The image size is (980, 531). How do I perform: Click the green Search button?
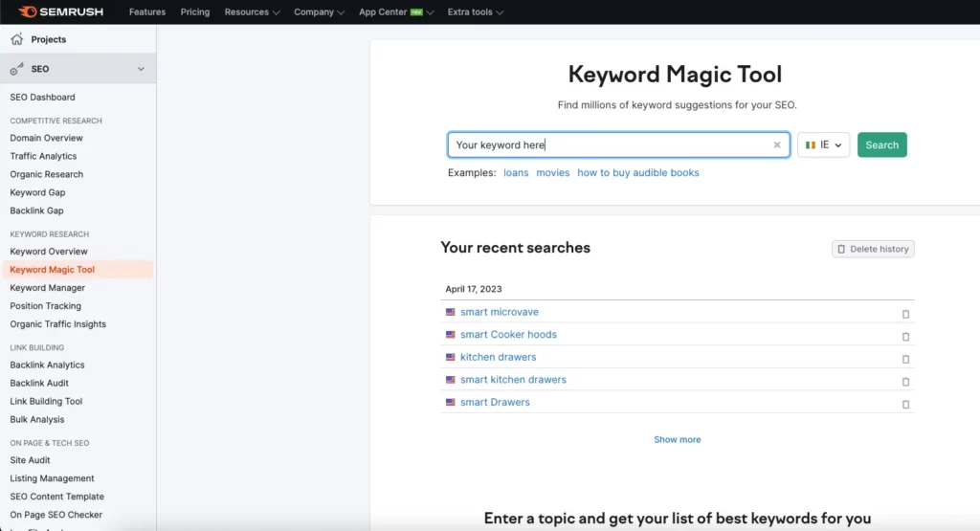click(x=881, y=144)
